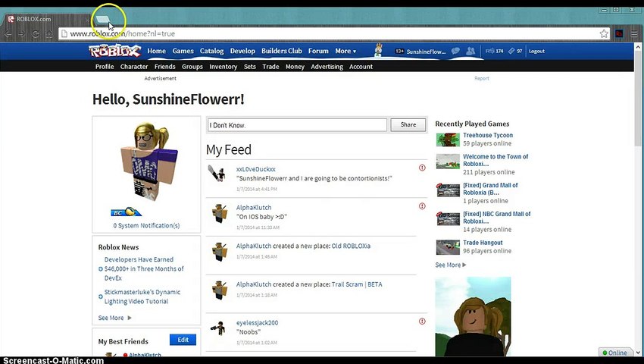This screenshot has height=364, width=644.
Task: Open Treehouse Tycoon game link
Action: click(x=488, y=135)
